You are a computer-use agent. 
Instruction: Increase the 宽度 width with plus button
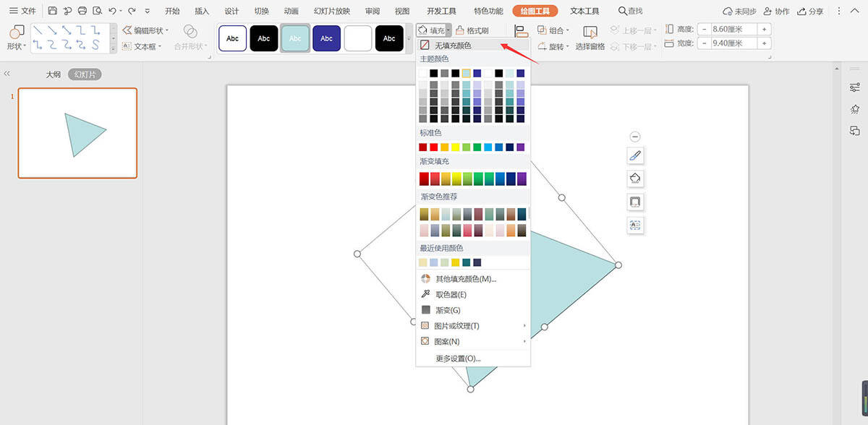pyautogui.click(x=765, y=43)
